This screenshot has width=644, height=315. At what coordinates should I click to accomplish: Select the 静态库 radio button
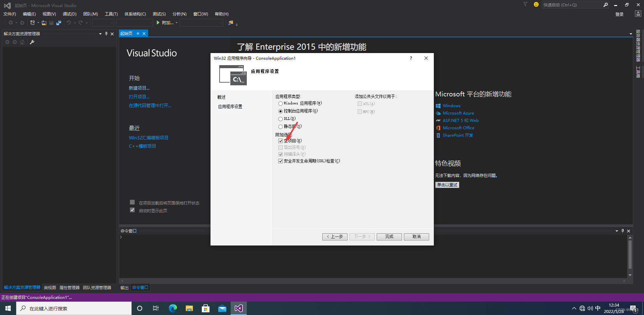[280, 127]
